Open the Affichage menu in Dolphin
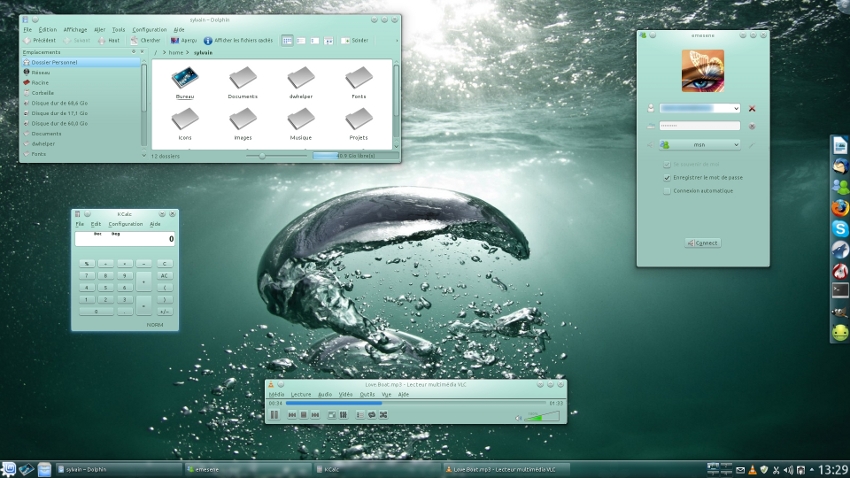Screen dimensions: 850x478 75,30
